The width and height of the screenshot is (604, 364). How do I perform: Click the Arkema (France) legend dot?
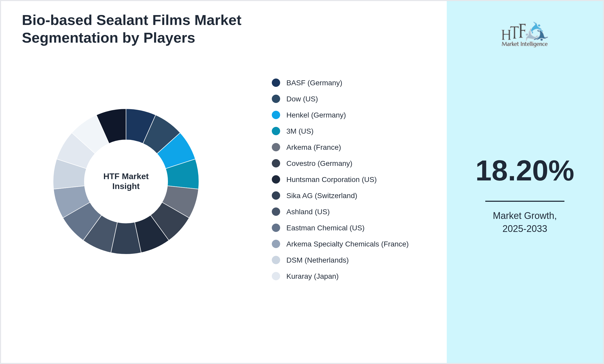click(276, 147)
